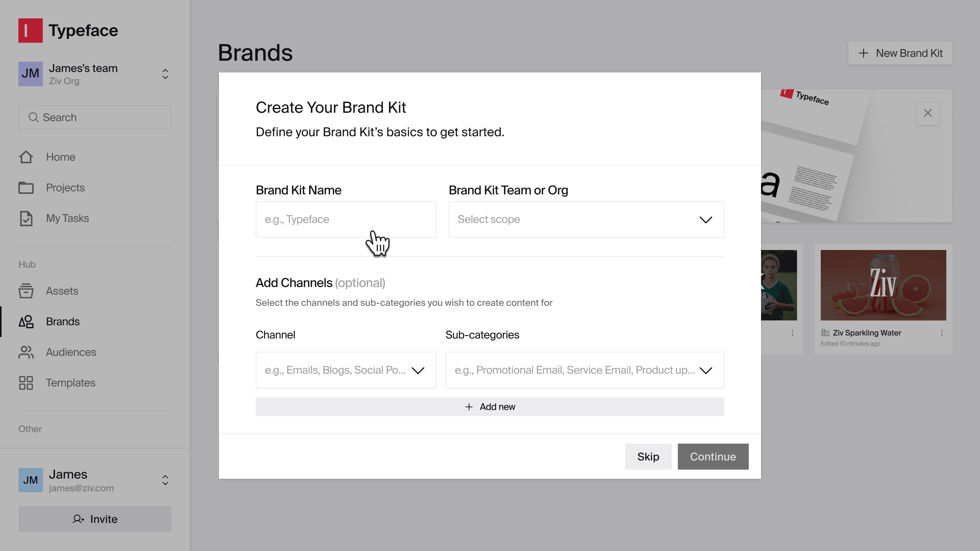This screenshot has height=551, width=980.
Task: Open Projects using the folder icon
Action: click(x=26, y=187)
